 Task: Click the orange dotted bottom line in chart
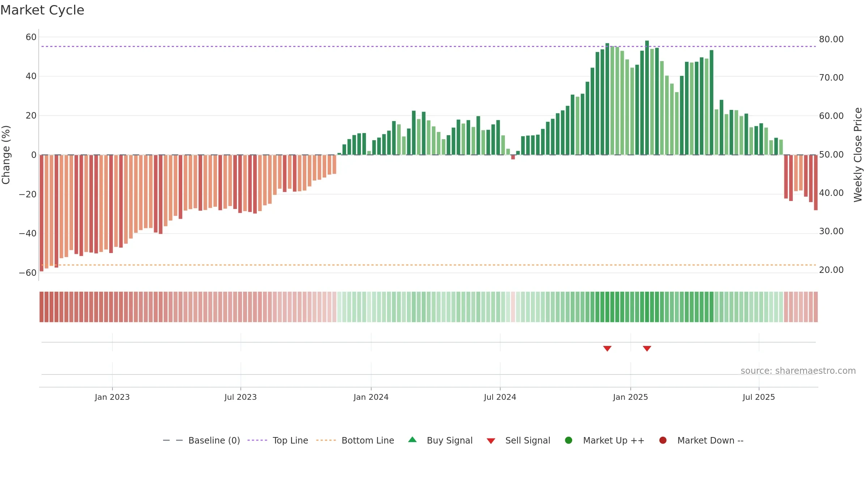pyautogui.click(x=429, y=265)
